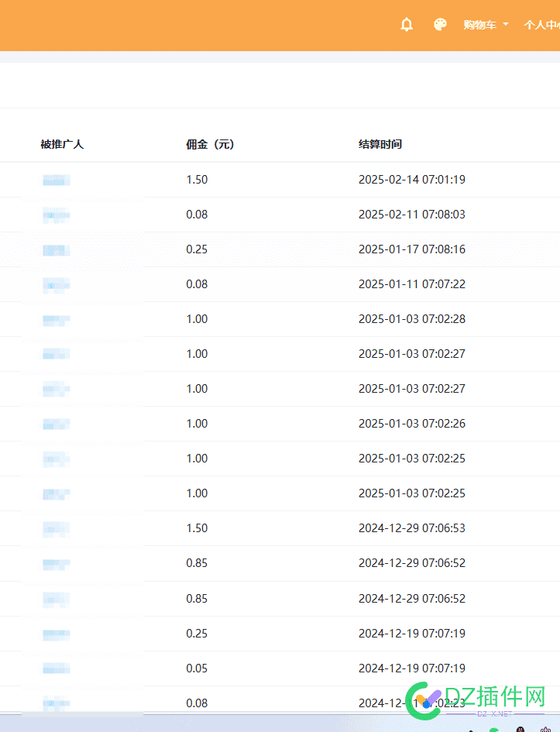Viewport: 560px width, 732px height.
Task: Click the 0.05 commission value
Action: (x=197, y=668)
